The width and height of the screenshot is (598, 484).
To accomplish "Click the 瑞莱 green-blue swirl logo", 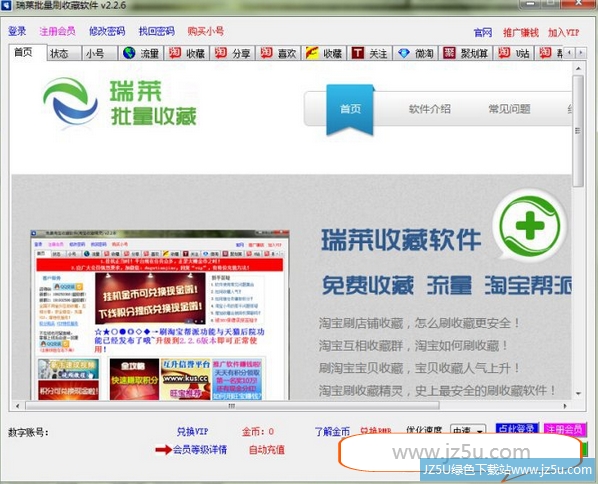I will coord(70,100).
